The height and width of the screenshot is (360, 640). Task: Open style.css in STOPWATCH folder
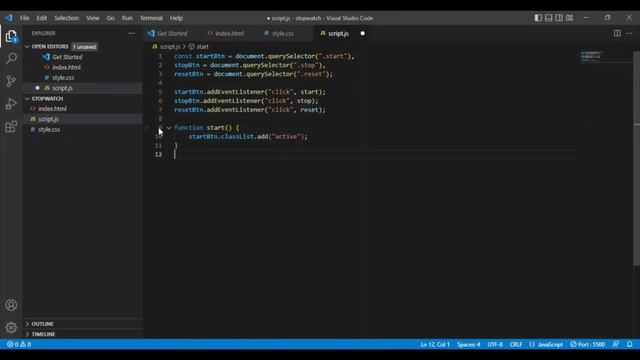49,129
